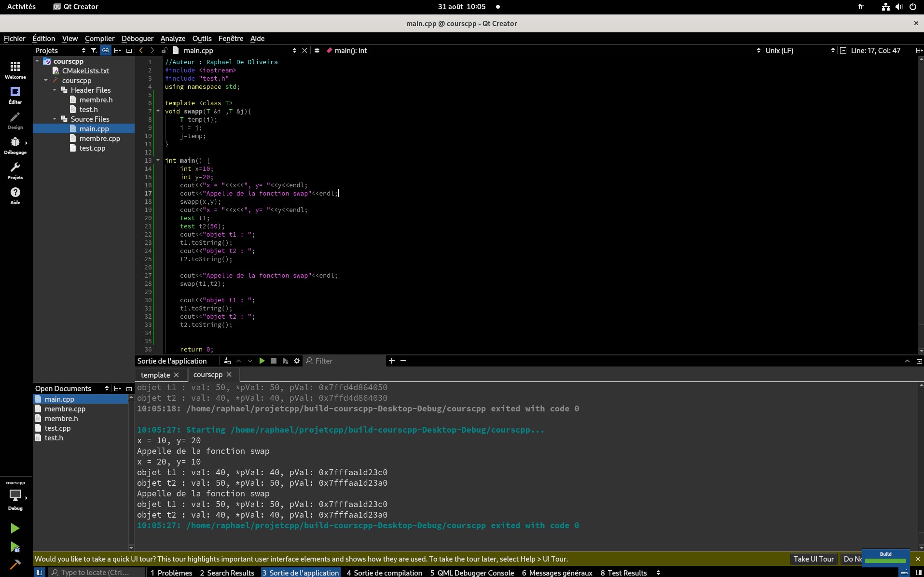Click the Build hammer icon
The height and width of the screenshot is (577, 924).
click(15, 564)
